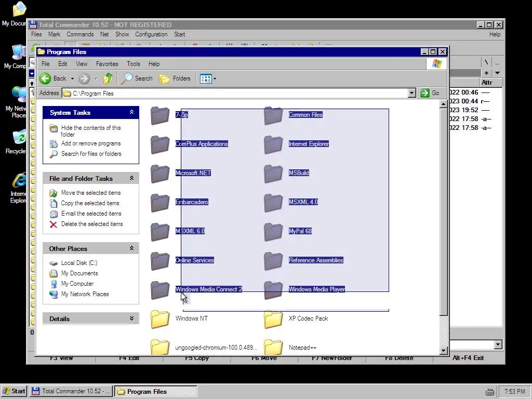Click the Go button beside address bar
The width and height of the screenshot is (532, 399).
coord(430,93)
